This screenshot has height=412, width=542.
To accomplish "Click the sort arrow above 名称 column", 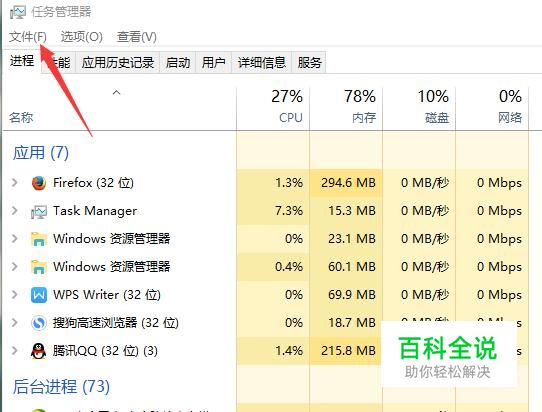I will tap(116, 92).
